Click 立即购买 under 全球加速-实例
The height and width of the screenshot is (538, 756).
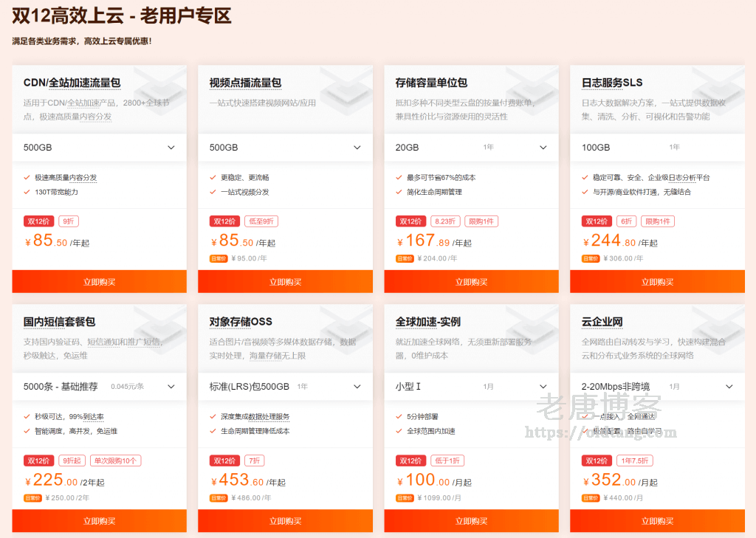point(471,521)
